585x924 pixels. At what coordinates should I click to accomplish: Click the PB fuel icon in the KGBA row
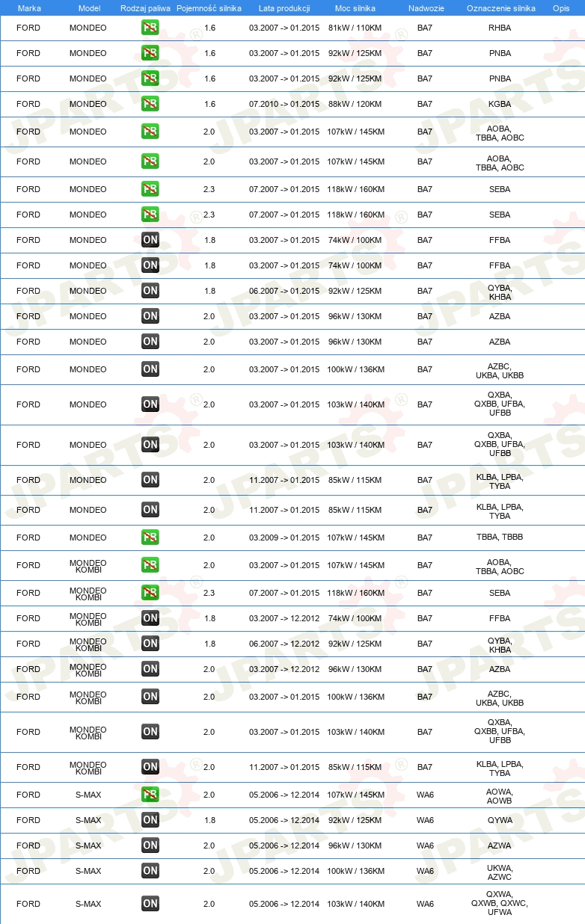pos(150,104)
